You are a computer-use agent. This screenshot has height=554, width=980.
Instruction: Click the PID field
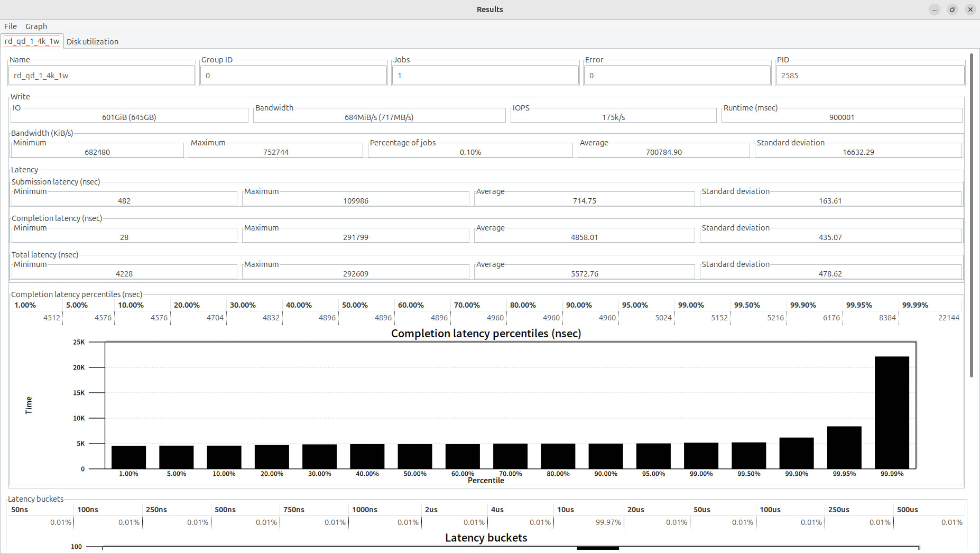[x=870, y=76]
